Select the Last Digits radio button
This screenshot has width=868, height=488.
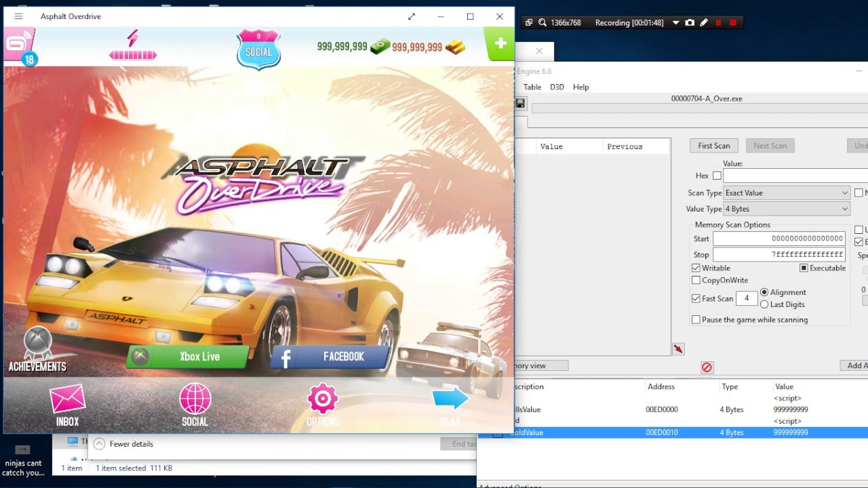click(764, 304)
